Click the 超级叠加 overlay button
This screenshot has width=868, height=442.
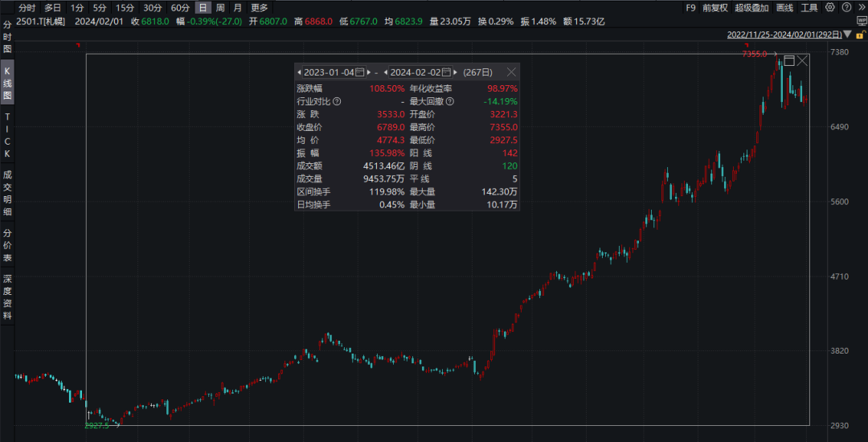click(751, 7)
